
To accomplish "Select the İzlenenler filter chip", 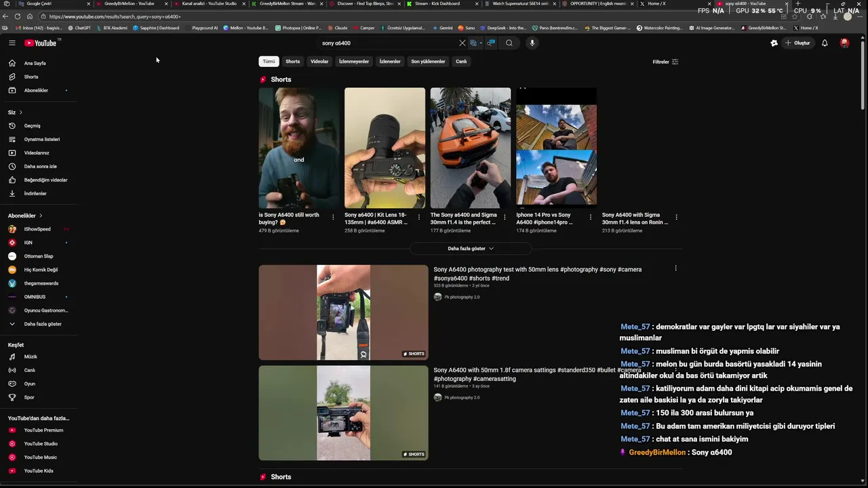I will tap(390, 62).
